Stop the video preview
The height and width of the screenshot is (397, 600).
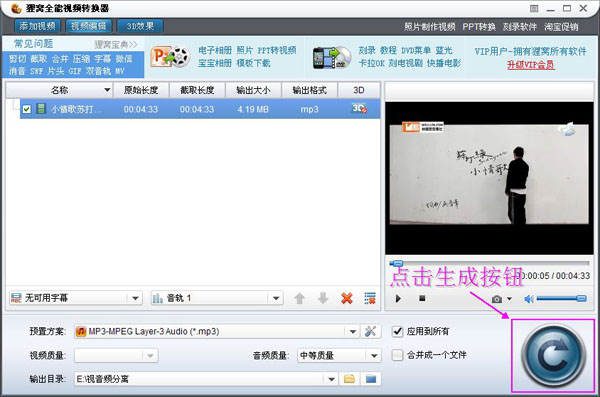[422, 298]
